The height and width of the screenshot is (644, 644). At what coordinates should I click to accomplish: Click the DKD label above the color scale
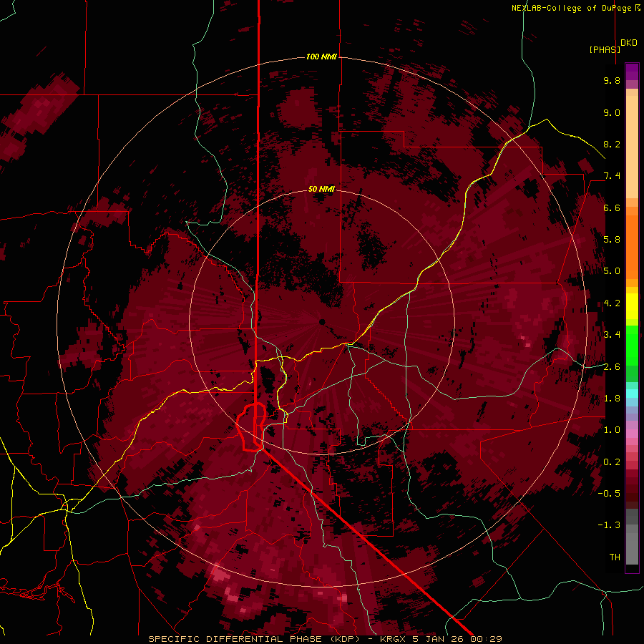click(629, 43)
